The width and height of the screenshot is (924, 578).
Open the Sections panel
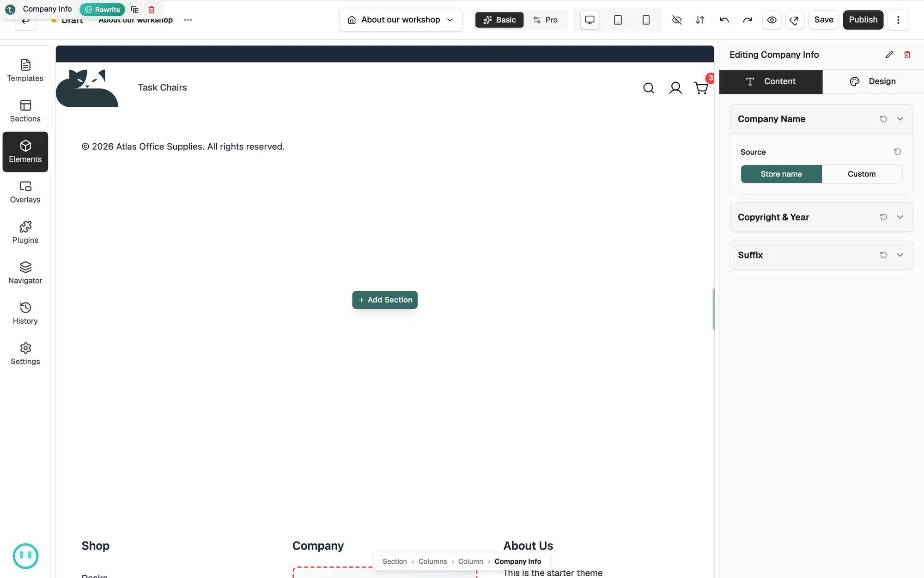tap(25, 111)
